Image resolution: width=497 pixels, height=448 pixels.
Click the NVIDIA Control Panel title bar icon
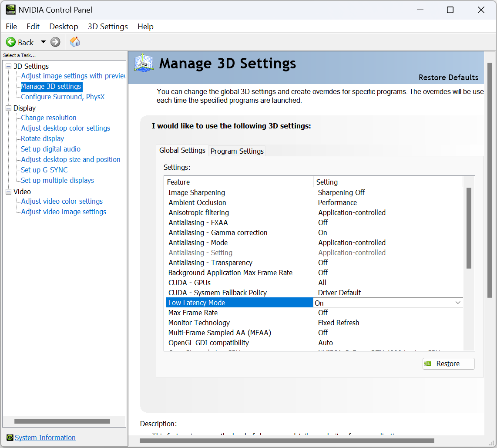coord(10,10)
